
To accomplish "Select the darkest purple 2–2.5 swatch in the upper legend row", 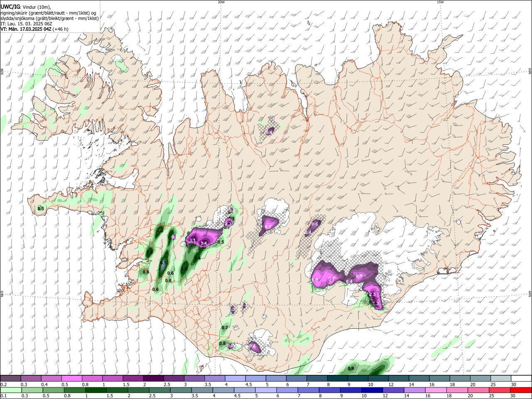I will (153, 378).
